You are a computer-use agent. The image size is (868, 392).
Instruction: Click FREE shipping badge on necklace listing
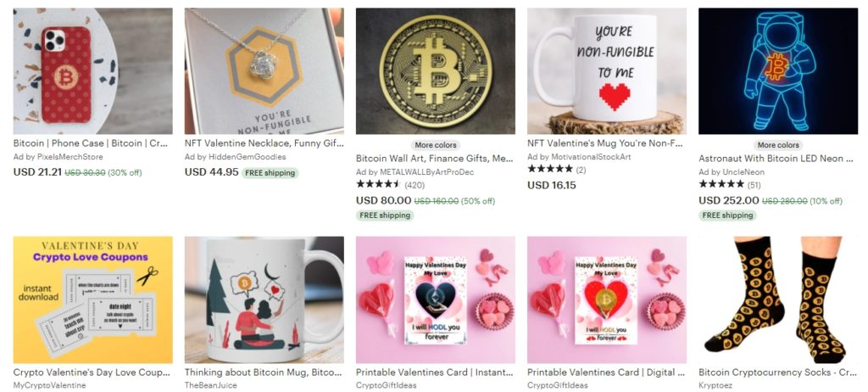pos(270,173)
